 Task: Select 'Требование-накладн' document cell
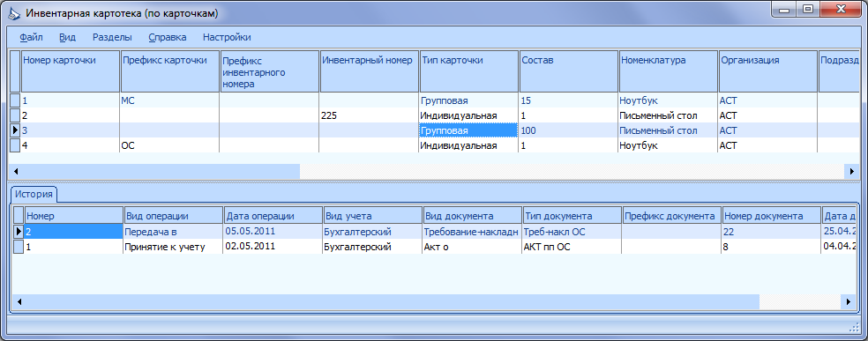click(472, 232)
